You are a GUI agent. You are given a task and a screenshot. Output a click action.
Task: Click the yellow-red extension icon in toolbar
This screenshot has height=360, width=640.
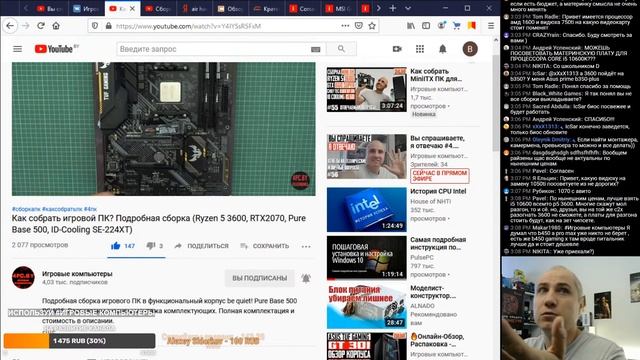tap(471, 26)
